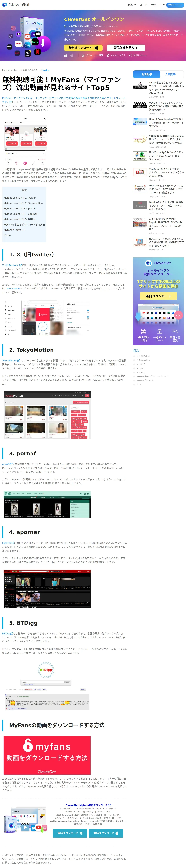Viewport: 186px width, 868px height.
Task: Switch to the 新着記事 tab
Action: point(146,74)
